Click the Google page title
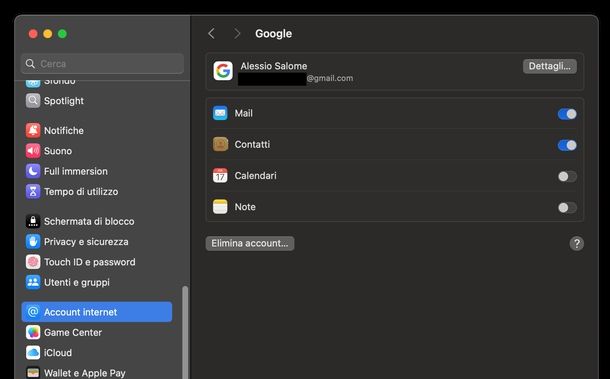This screenshot has width=610, height=379. 273,33
